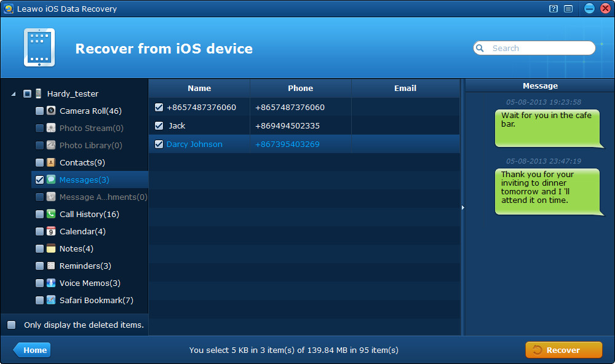Click the Contacts address book icon
615x364 pixels.
(x=51, y=162)
